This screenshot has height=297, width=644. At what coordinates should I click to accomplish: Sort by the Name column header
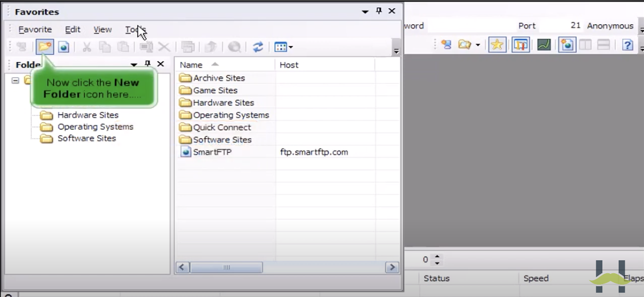[225, 65]
